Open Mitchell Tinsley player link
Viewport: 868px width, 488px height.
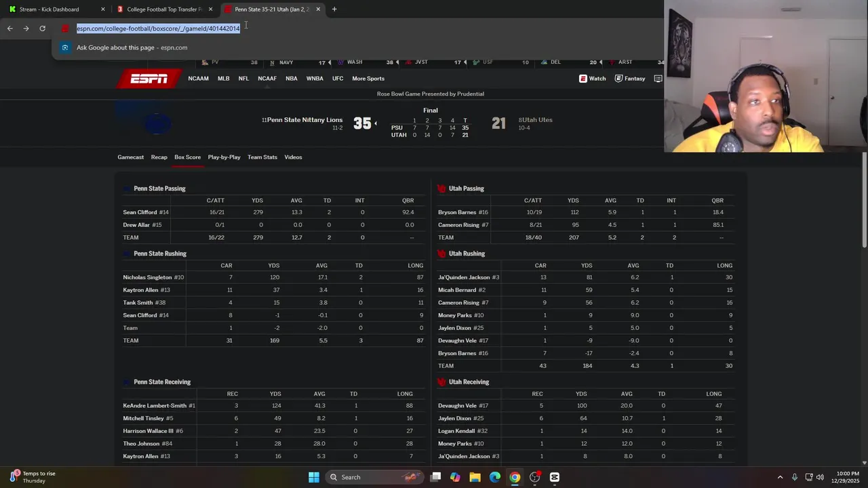coord(143,419)
